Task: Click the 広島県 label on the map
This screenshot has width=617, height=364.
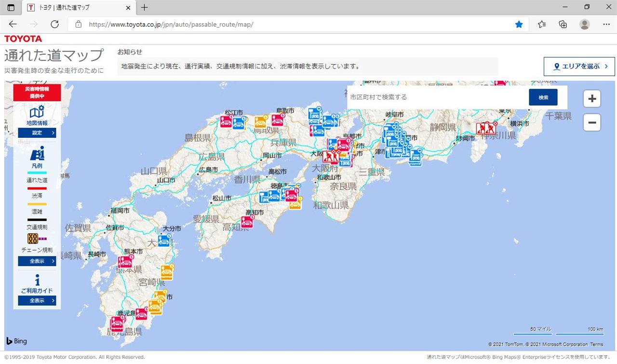Action: [x=212, y=156]
